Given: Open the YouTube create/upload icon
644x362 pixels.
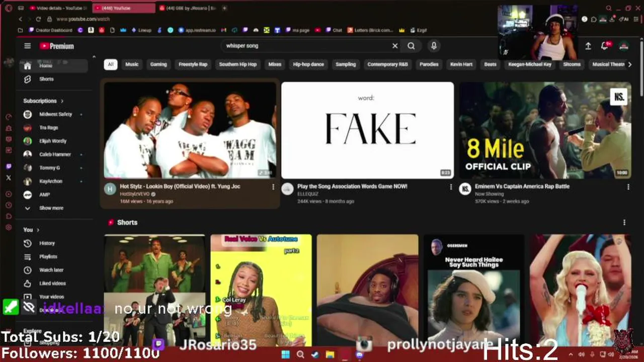Looking at the screenshot, I should 588,46.
